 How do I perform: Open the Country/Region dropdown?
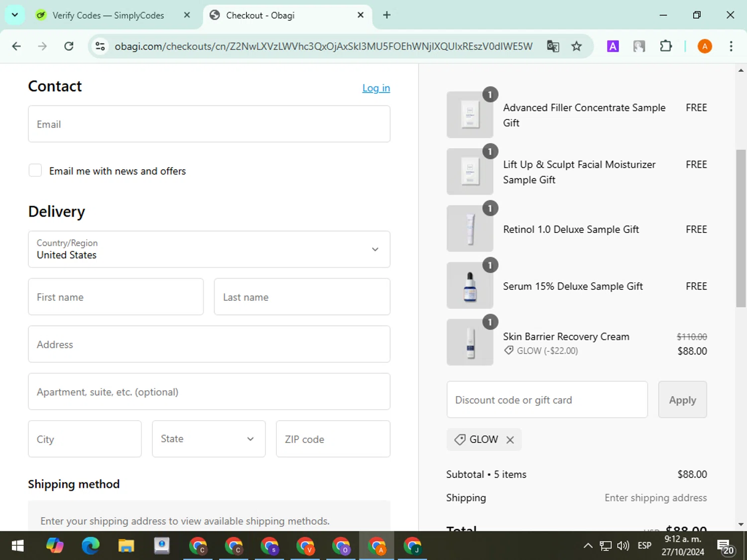[x=209, y=249]
